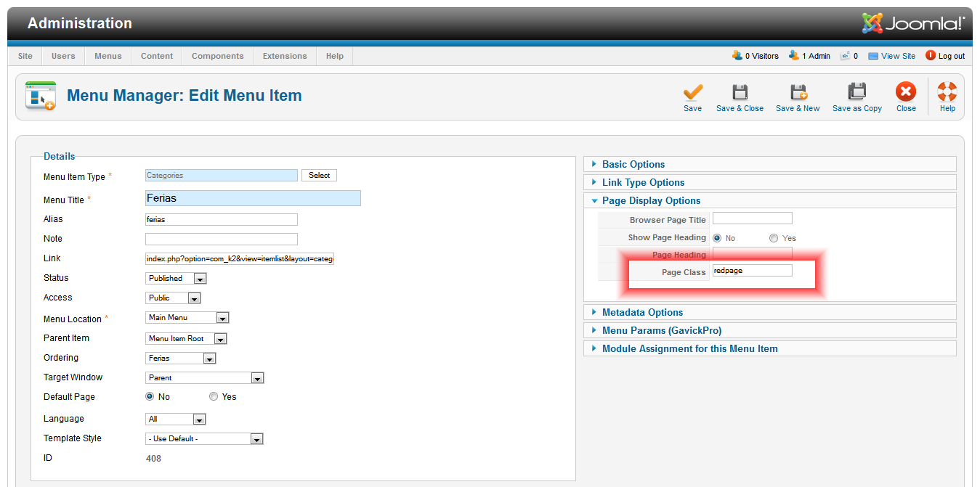The height and width of the screenshot is (487, 980).
Task: Click the red Close icon
Action: tap(906, 92)
